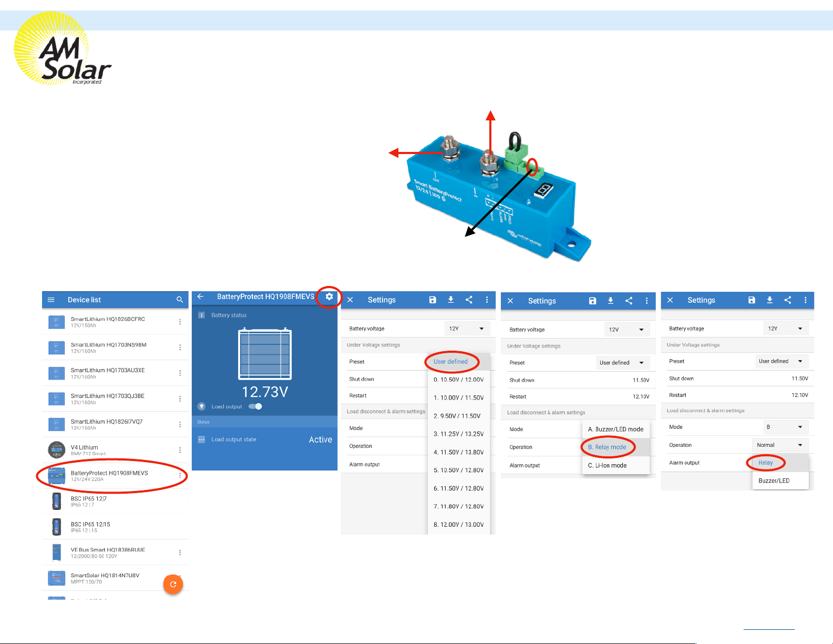The width and height of the screenshot is (833, 644).
Task: Click share icon on Settings screen with Relay option
Action: tap(787, 300)
